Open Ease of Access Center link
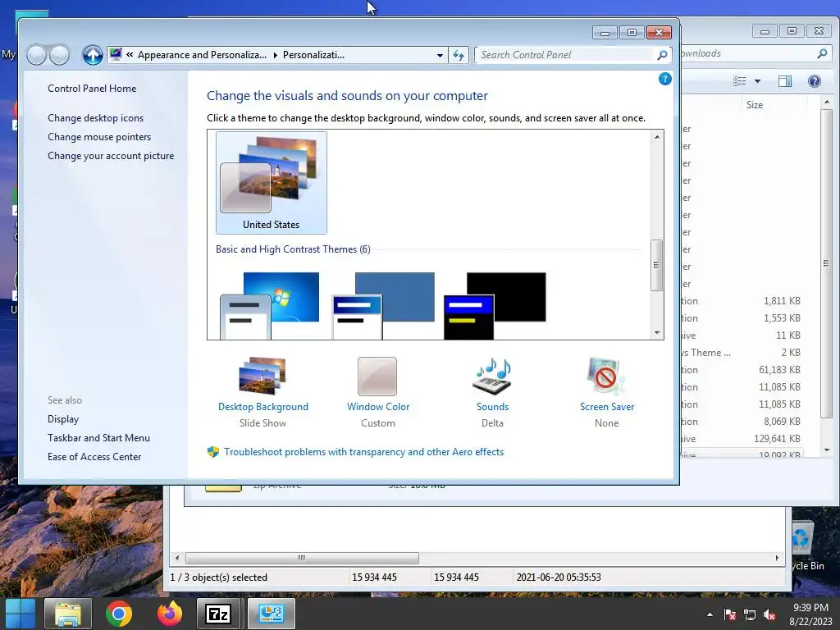840x630 pixels. 94,456
